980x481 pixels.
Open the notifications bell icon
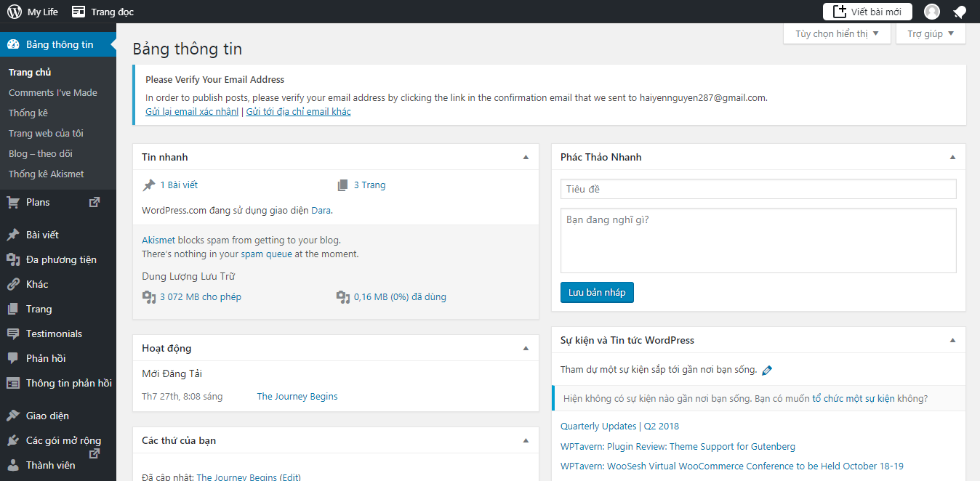(x=960, y=12)
